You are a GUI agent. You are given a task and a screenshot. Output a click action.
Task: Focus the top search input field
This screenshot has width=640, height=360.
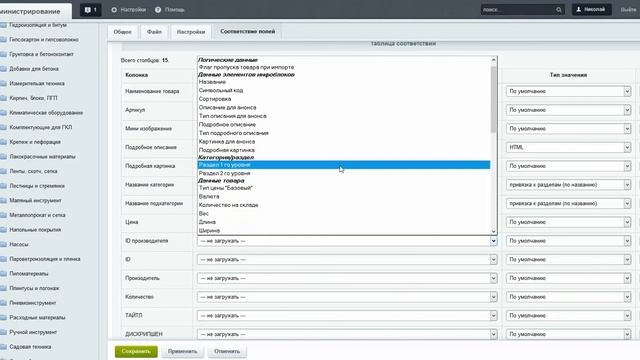tap(518, 10)
